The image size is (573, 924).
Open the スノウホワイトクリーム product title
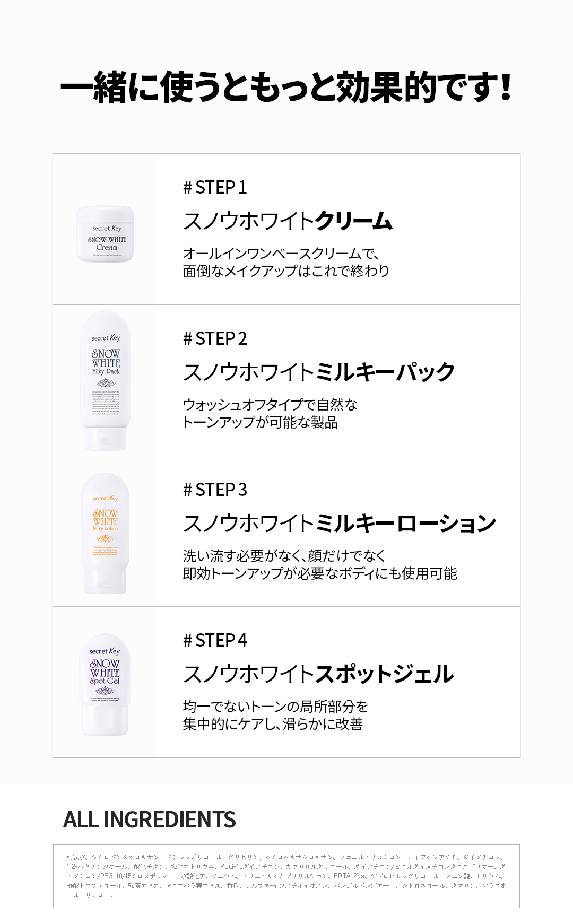(x=288, y=221)
